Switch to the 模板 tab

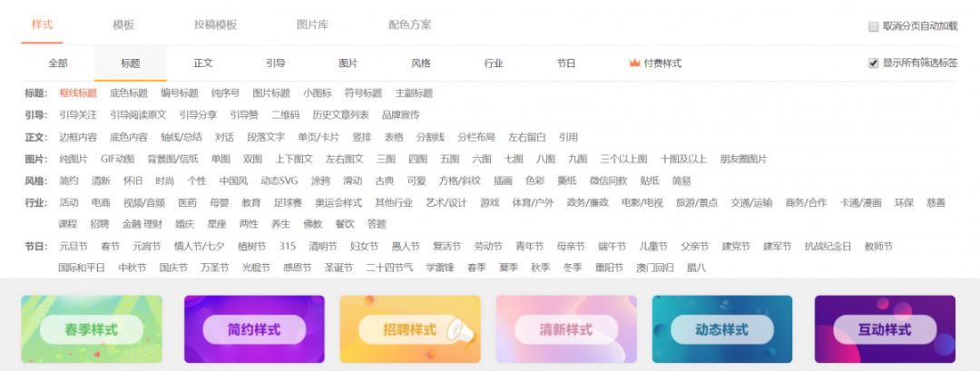[123, 24]
